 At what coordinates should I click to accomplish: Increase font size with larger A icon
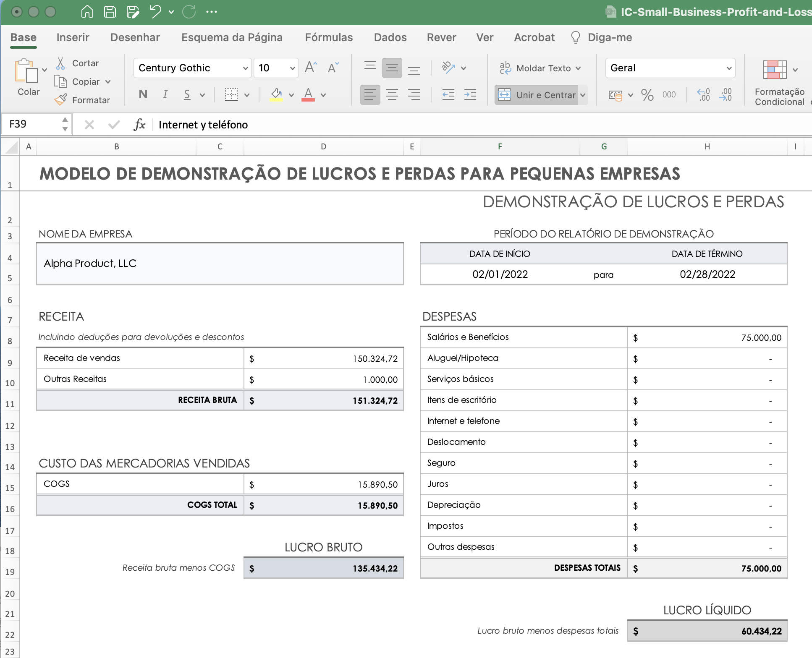click(311, 68)
